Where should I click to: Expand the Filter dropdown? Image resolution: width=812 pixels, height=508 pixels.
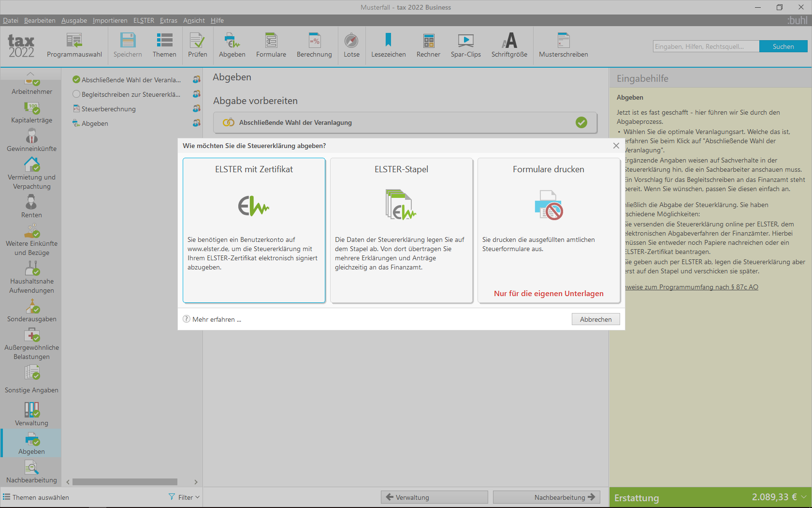point(185,497)
